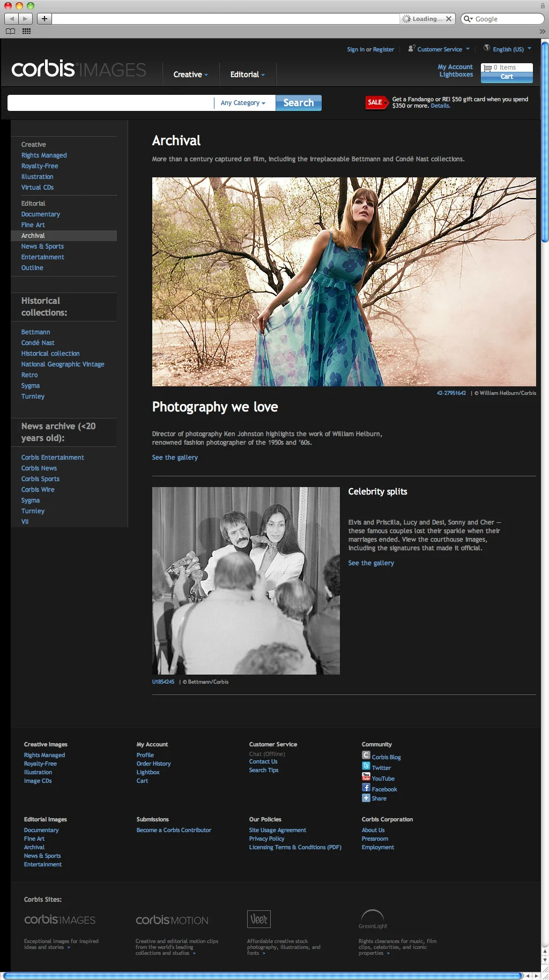Click the Privacy Policy footer link
Image resolution: width=549 pixels, height=980 pixels.
266,839
